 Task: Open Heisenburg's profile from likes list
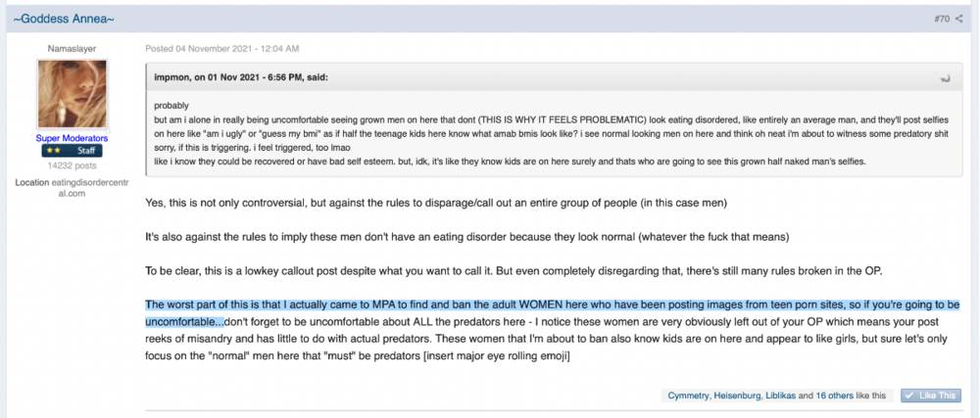[735, 395]
